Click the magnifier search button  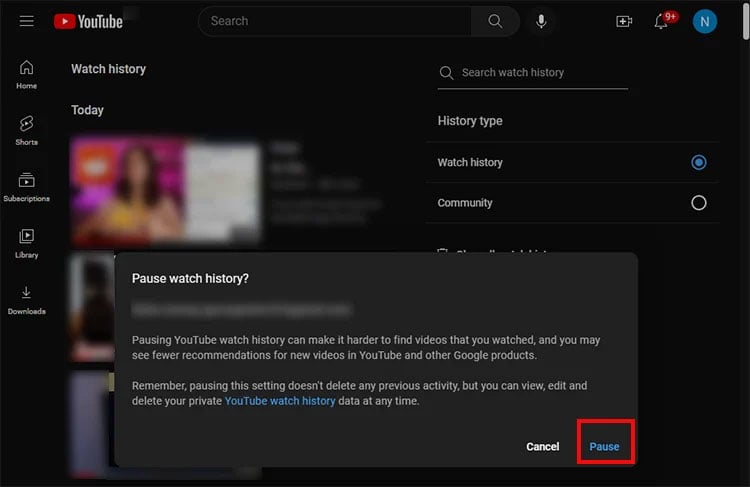pyautogui.click(x=495, y=21)
